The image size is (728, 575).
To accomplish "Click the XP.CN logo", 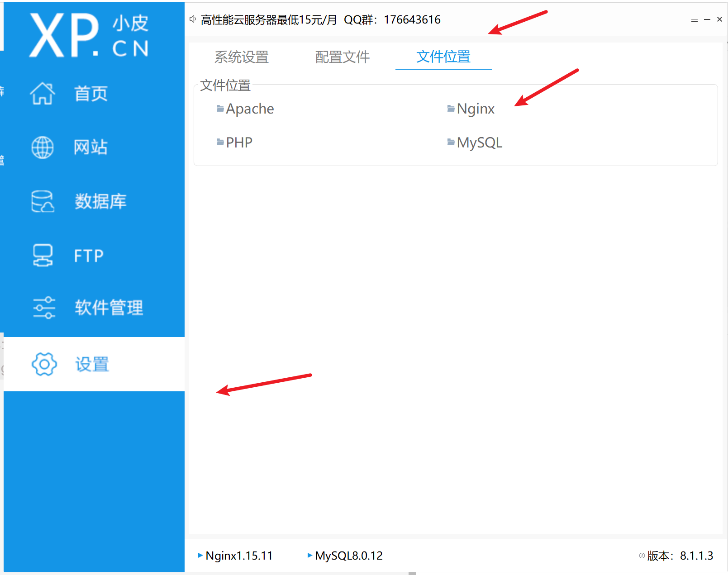I will click(90, 35).
